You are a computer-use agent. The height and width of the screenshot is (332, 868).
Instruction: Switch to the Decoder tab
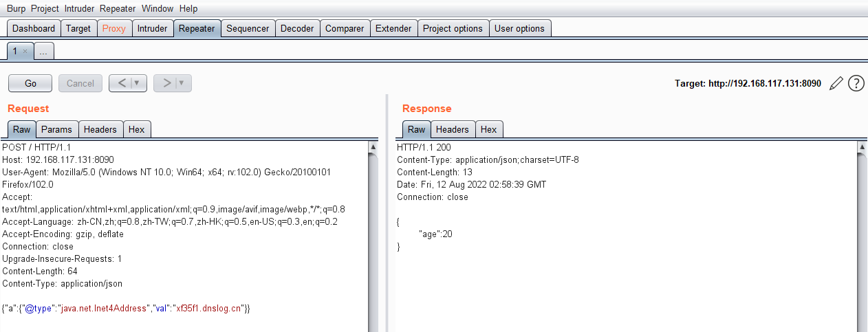pos(297,28)
